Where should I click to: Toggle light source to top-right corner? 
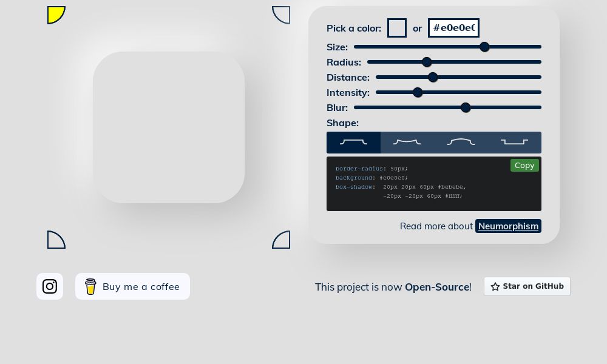[281, 15]
